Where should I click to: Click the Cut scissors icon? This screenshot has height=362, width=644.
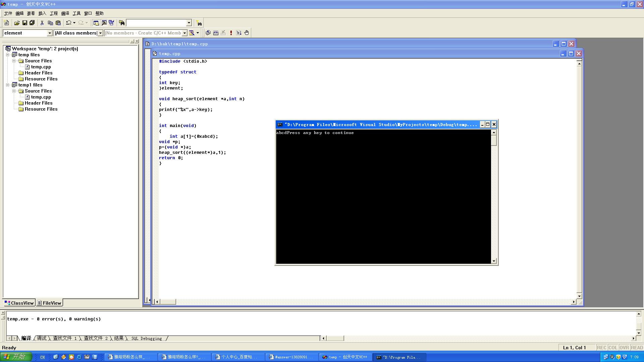42,23
